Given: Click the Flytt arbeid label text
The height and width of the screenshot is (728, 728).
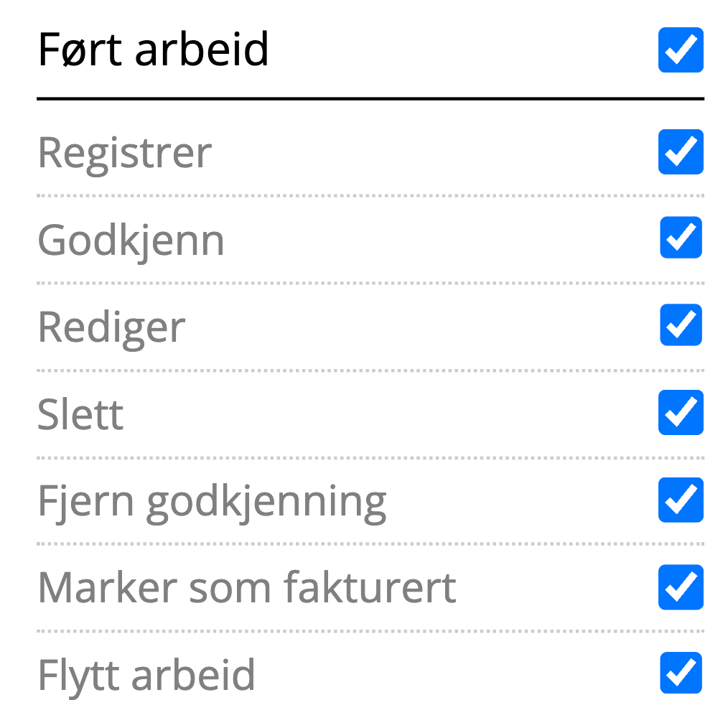Looking at the screenshot, I should 146,675.
